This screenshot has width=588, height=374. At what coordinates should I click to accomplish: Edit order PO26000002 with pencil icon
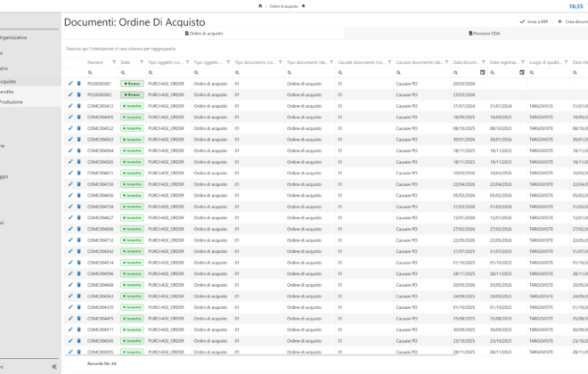(x=70, y=94)
